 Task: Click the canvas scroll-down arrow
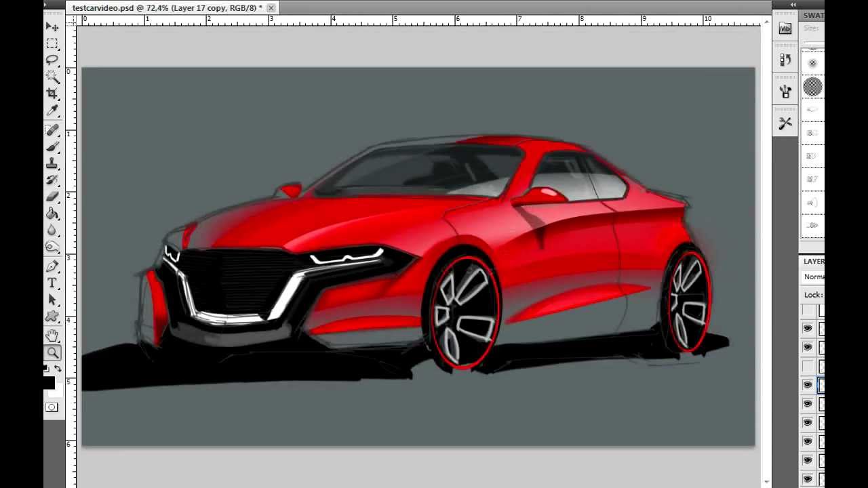click(767, 482)
